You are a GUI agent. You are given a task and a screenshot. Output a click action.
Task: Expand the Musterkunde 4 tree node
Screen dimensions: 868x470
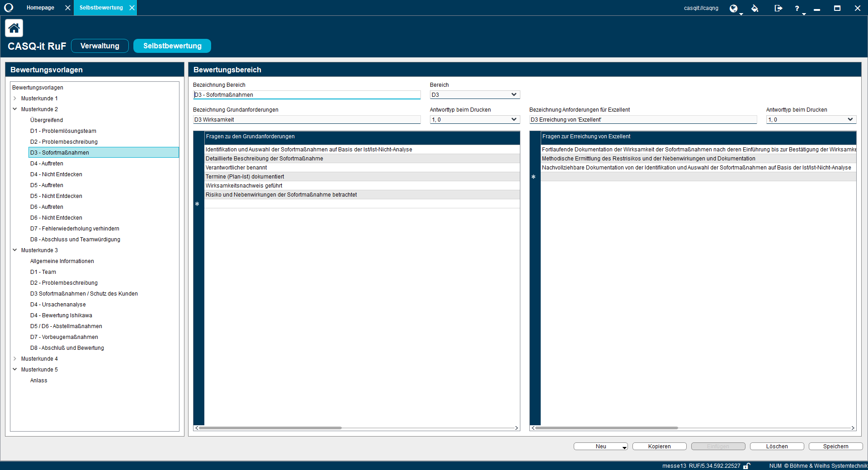click(x=14, y=358)
